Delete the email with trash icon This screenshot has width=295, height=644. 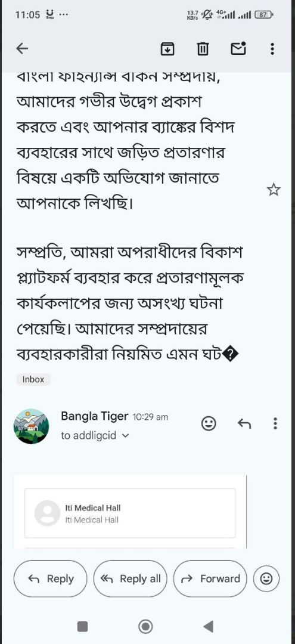point(203,49)
